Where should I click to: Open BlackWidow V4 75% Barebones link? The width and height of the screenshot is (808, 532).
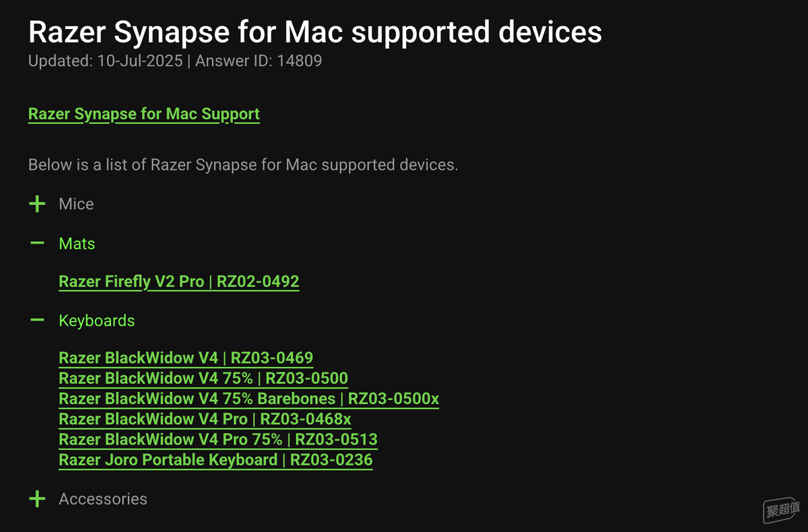(x=248, y=399)
